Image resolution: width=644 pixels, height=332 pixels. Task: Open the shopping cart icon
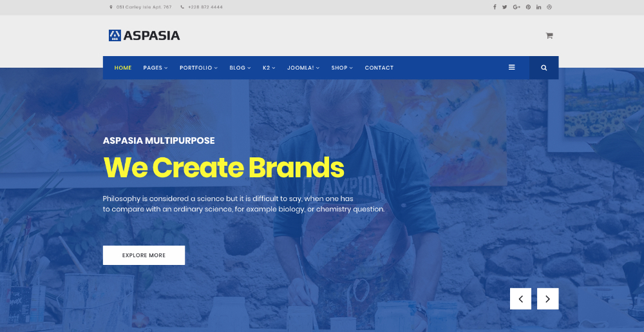tap(549, 35)
